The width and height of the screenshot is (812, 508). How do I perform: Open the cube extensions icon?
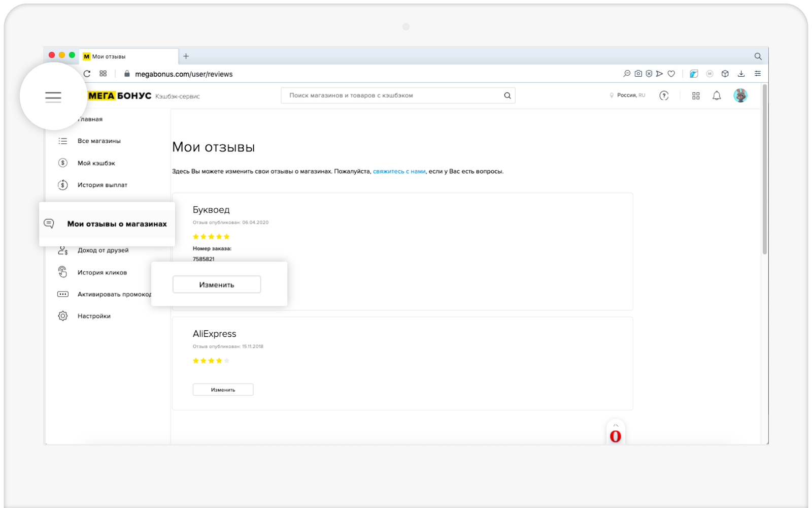click(x=725, y=74)
